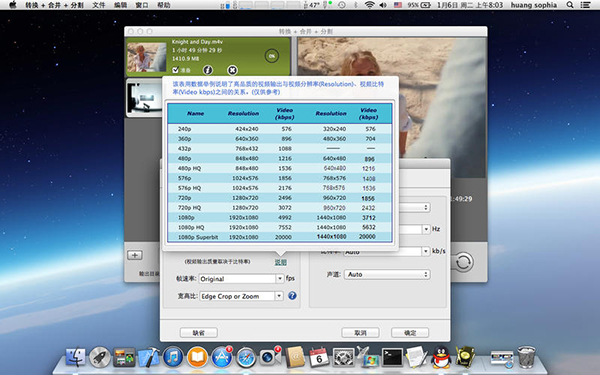Launch Safari compass in Dock
Image resolution: width=600 pixels, height=375 pixels.
(246, 357)
